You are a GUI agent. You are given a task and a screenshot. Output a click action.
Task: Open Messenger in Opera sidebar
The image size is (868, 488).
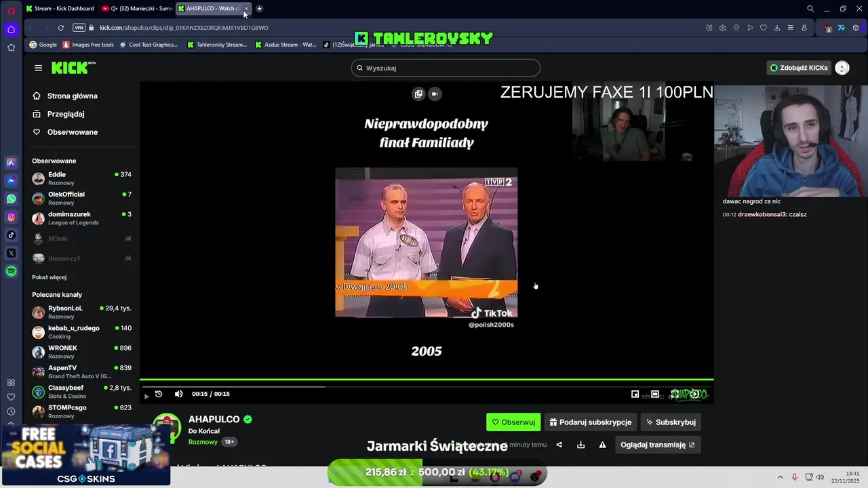coord(11,181)
